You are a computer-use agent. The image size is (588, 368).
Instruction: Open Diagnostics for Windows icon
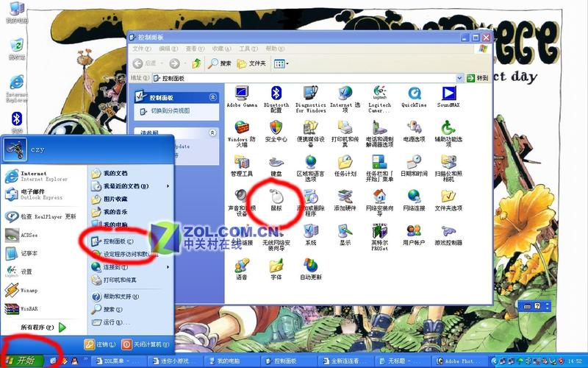click(x=310, y=99)
